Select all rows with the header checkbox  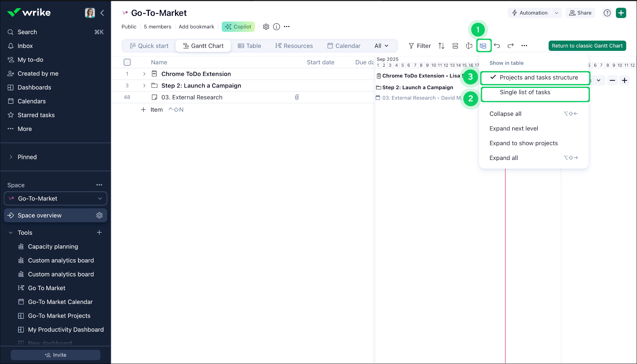click(127, 62)
